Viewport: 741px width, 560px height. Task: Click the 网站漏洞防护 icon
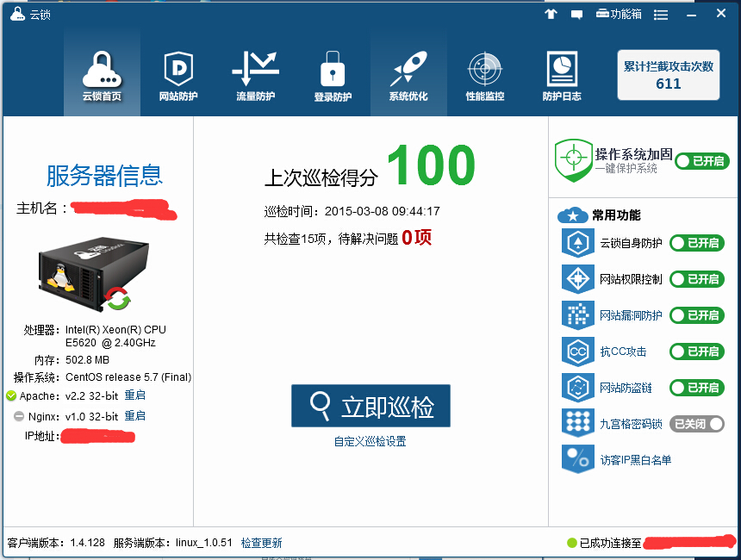[577, 315]
